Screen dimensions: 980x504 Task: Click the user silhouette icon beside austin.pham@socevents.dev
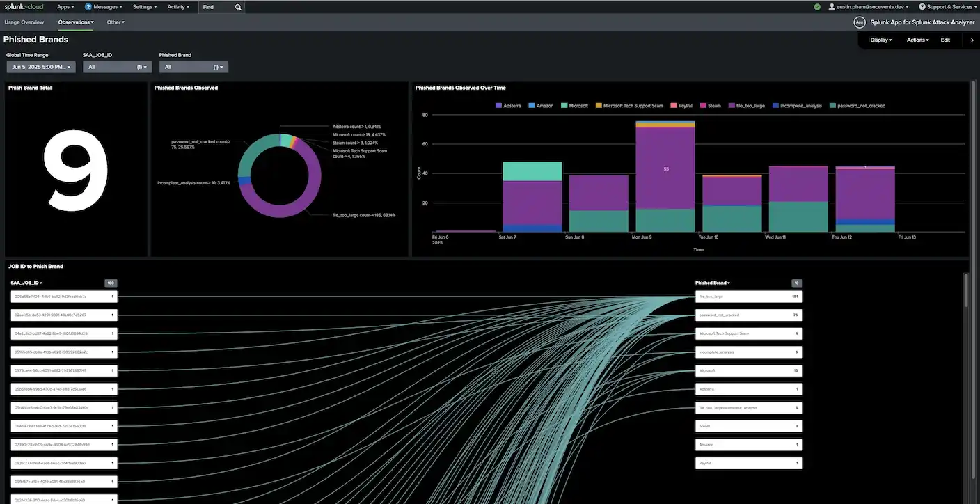point(833,6)
